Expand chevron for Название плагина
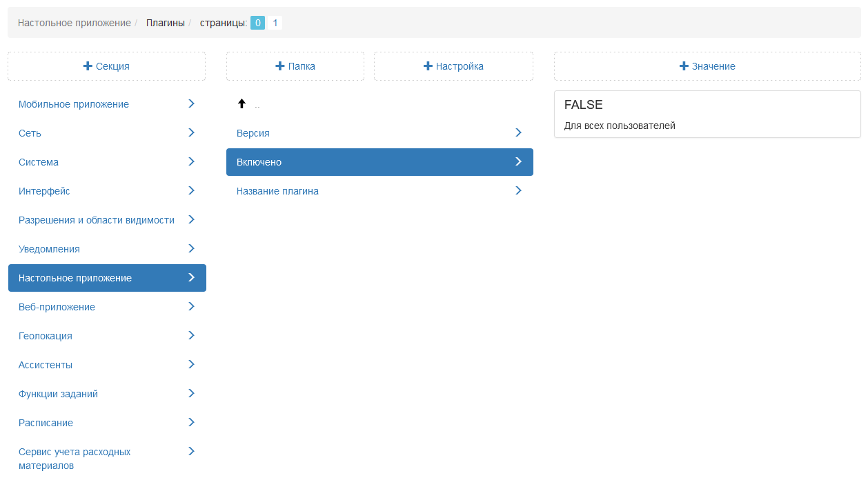The height and width of the screenshot is (489, 868). (x=519, y=190)
